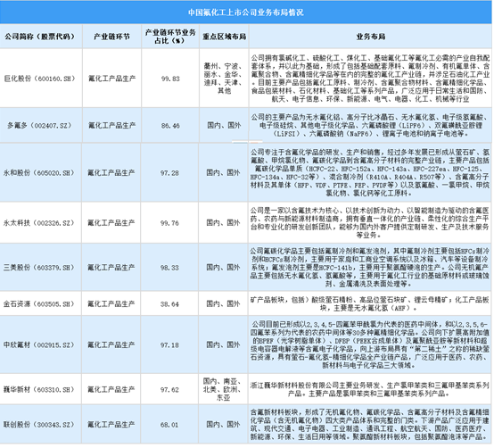Click 氟化工产品生产 in the 联创股份 row

point(111,425)
